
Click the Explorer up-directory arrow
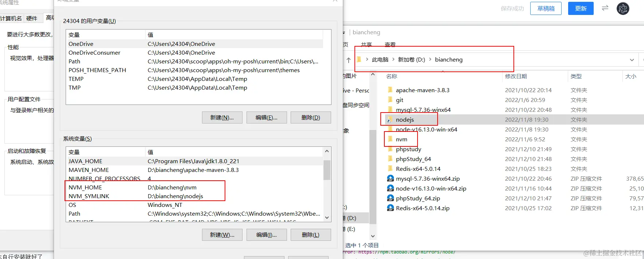tap(349, 60)
